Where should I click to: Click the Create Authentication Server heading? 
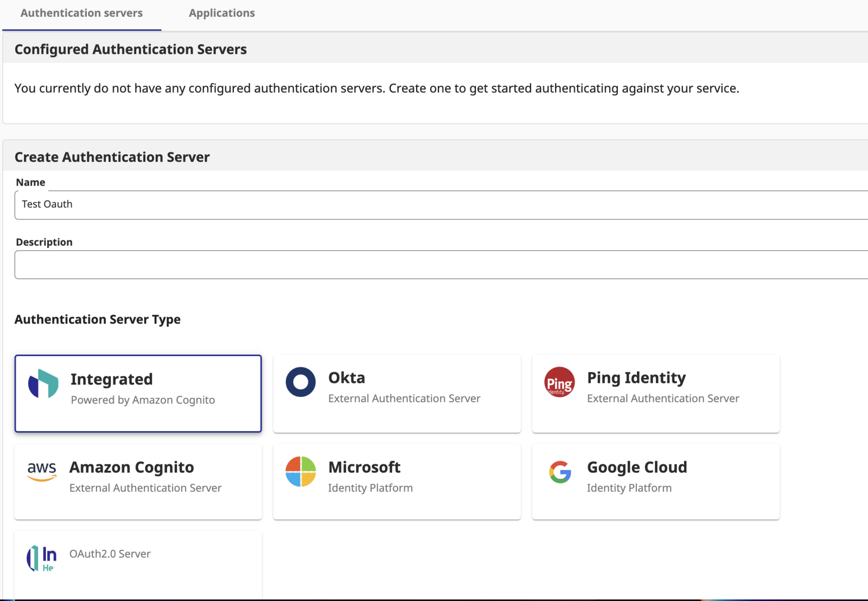tap(112, 157)
